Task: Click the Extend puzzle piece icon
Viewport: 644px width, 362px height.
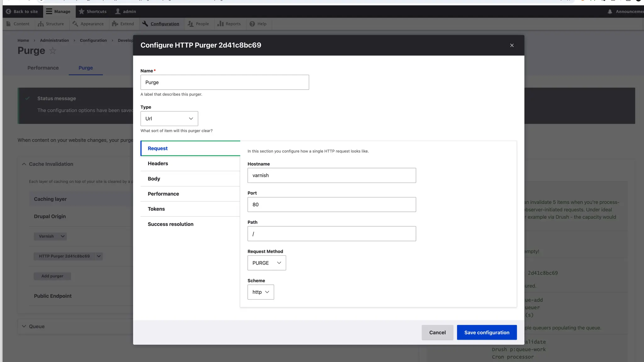Action: (115, 24)
